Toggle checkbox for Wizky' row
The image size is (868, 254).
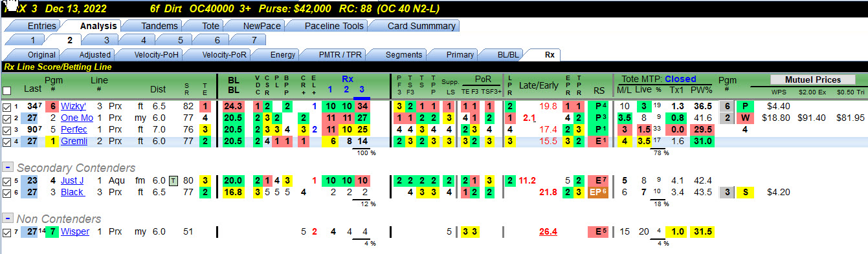point(6,107)
